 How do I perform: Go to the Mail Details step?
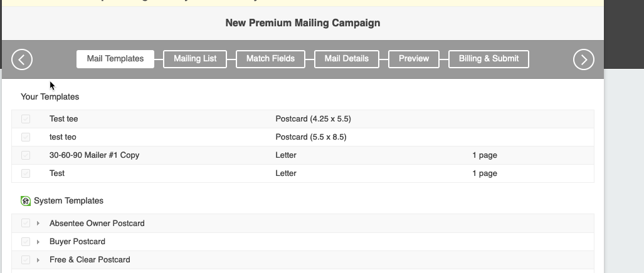tap(346, 59)
